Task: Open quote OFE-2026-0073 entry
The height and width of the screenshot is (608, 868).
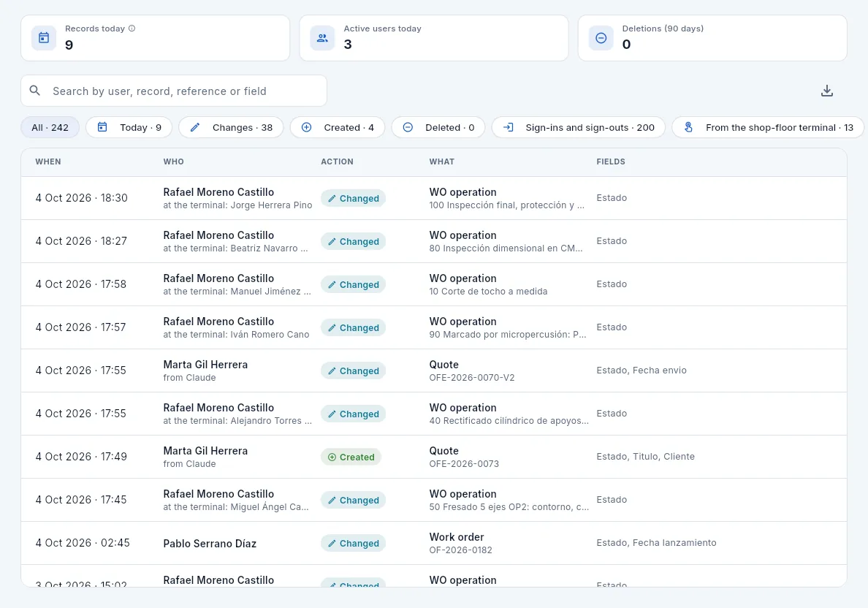Action: [434, 457]
